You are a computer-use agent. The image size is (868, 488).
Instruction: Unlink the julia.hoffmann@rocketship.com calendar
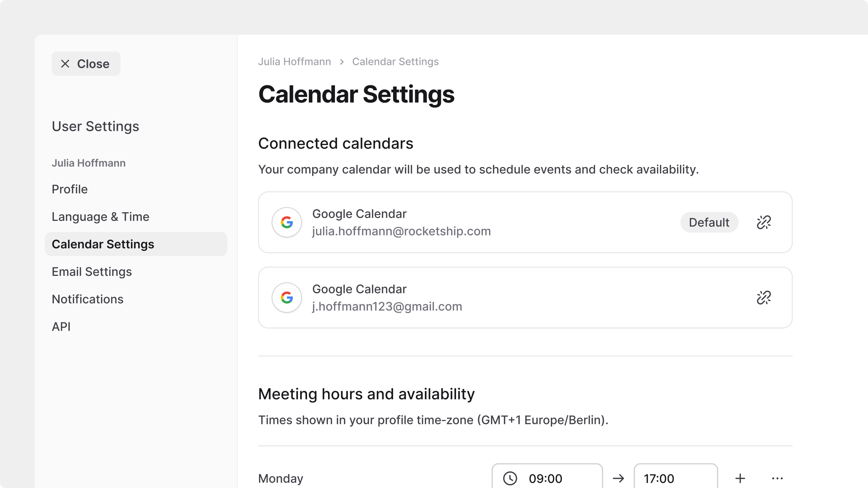click(x=763, y=222)
